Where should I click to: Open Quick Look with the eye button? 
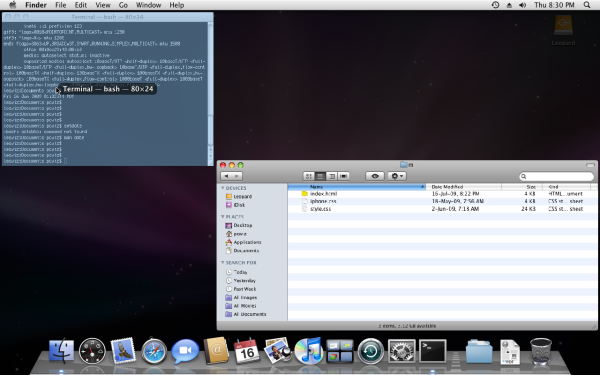click(x=375, y=176)
